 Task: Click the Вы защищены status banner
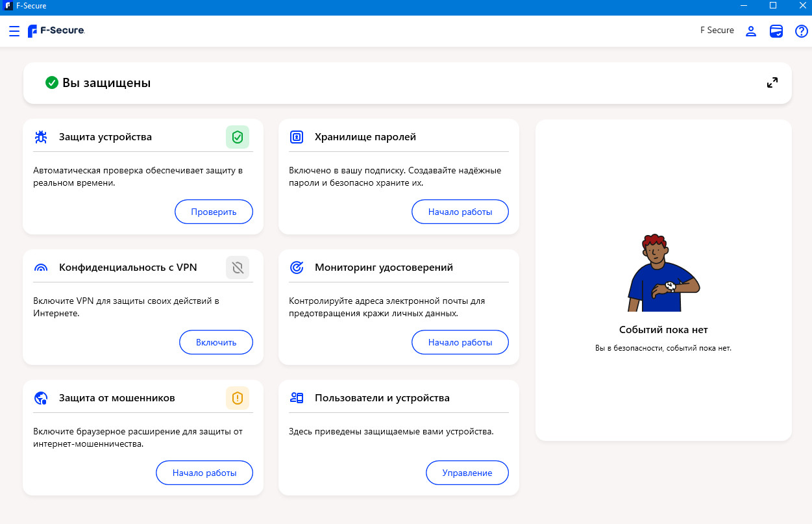tap(407, 83)
